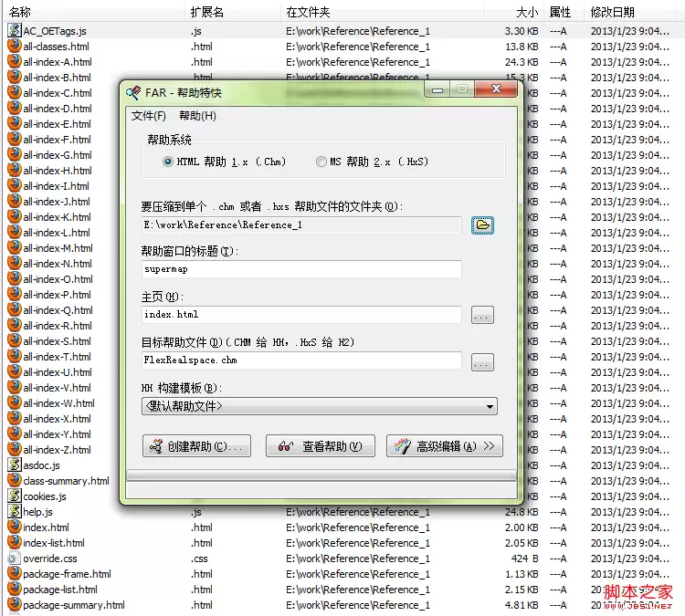
Task: Select MS Help 2.x (HxS) radio button
Action: coord(321,162)
